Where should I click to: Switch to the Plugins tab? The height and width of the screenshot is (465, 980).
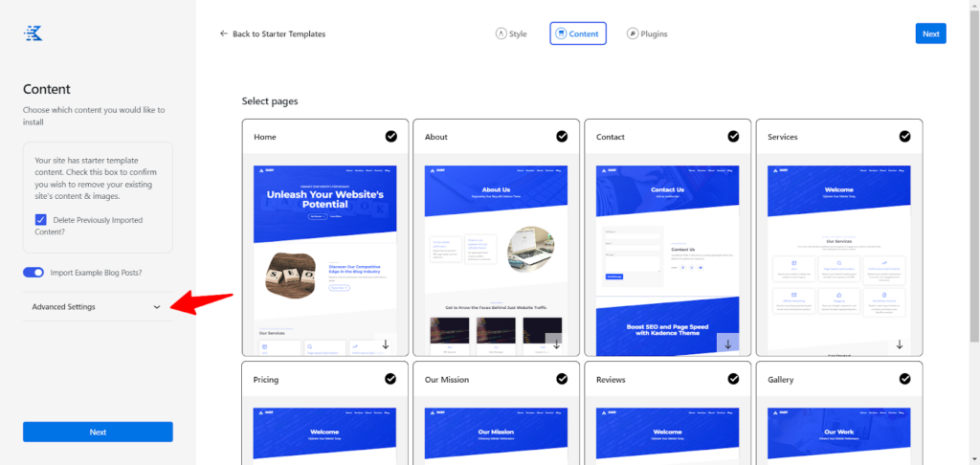tap(648, 33)
